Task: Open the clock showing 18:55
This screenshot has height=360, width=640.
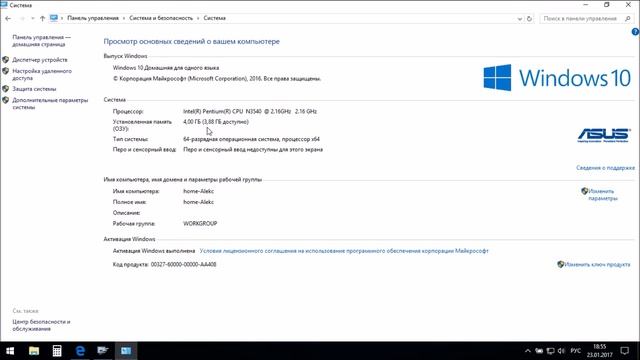Action: (x=600, y=351)
